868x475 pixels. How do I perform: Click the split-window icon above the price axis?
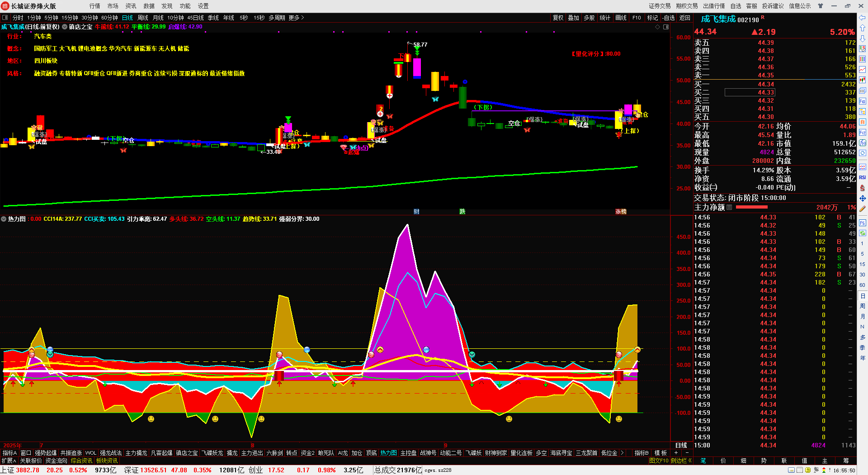pos(666,27)
